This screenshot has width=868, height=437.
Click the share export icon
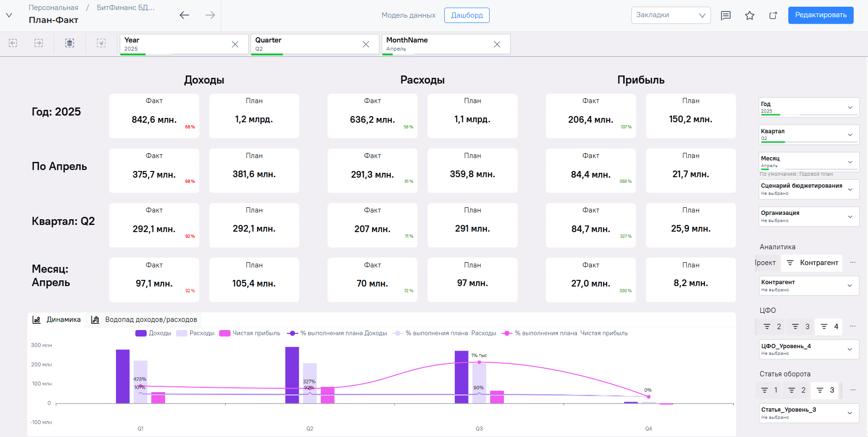pos(773,15)
